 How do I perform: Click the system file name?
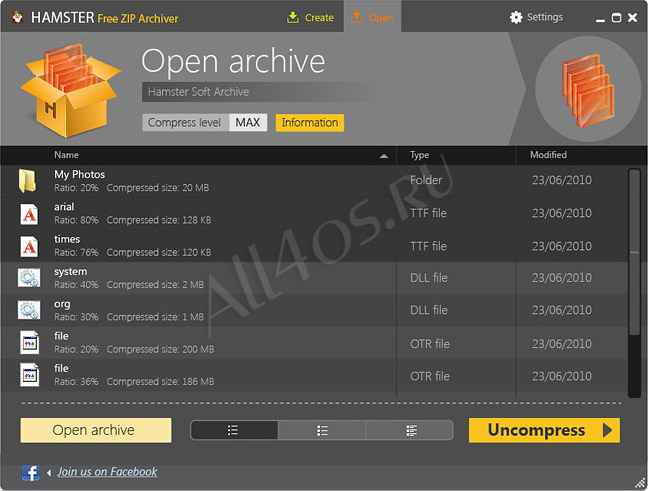coord(70,272)
